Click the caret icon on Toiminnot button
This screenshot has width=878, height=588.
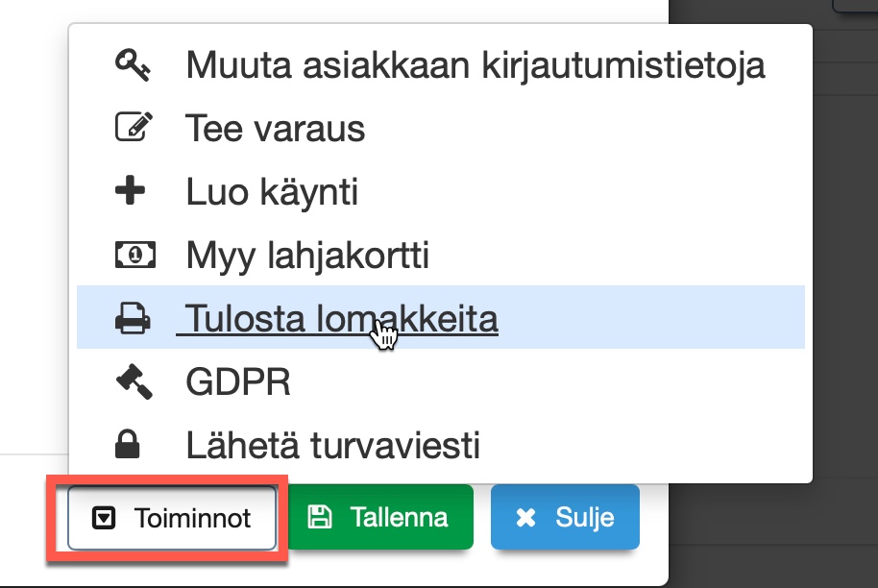104,519
